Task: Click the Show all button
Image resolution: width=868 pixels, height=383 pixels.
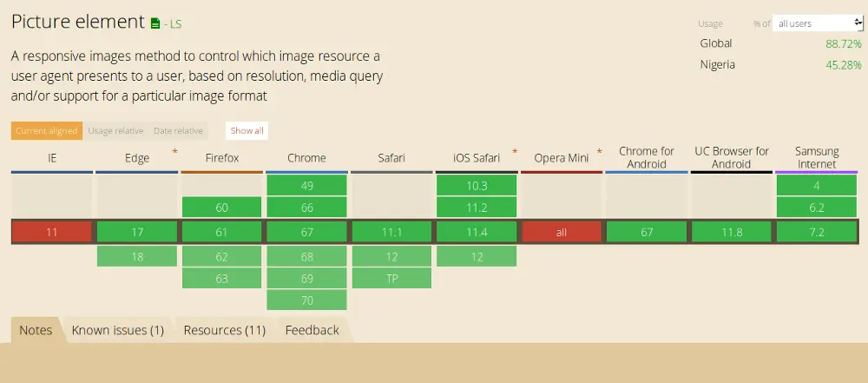Action: pos(247,131)
